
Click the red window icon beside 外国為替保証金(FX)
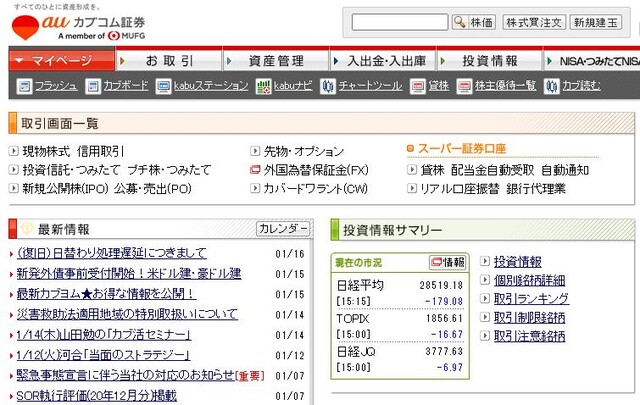point(255,169)
